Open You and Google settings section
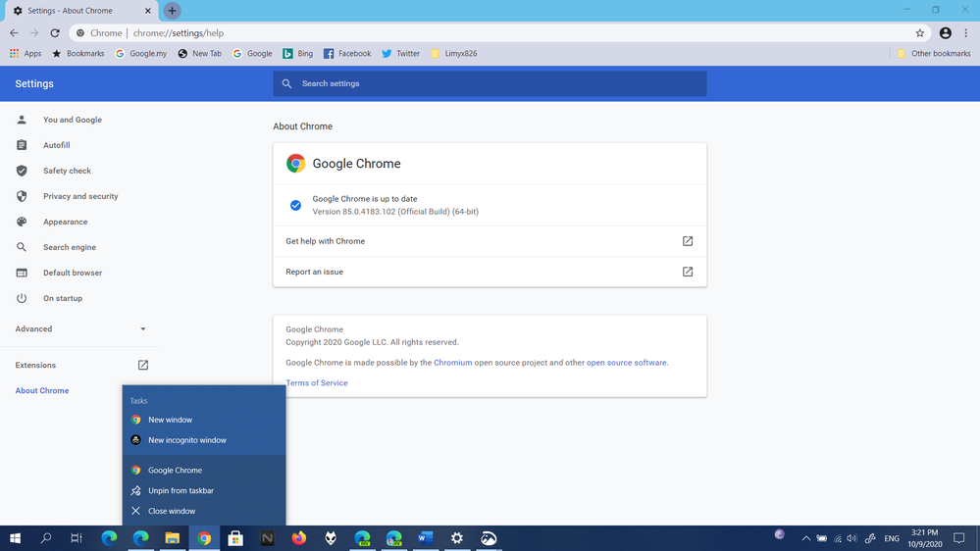The height and width of the screenshot is (551, 980). point(72,120)
